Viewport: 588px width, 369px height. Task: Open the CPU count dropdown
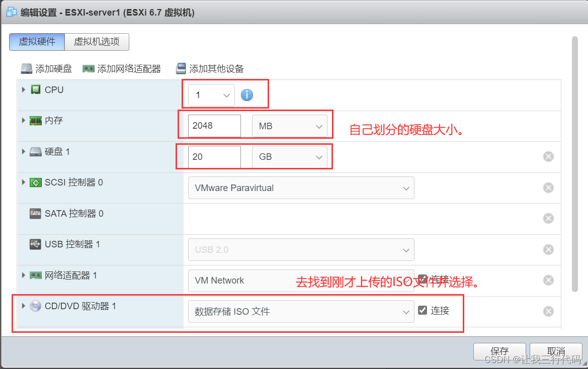pyautogui.click(x=211, y=95)
